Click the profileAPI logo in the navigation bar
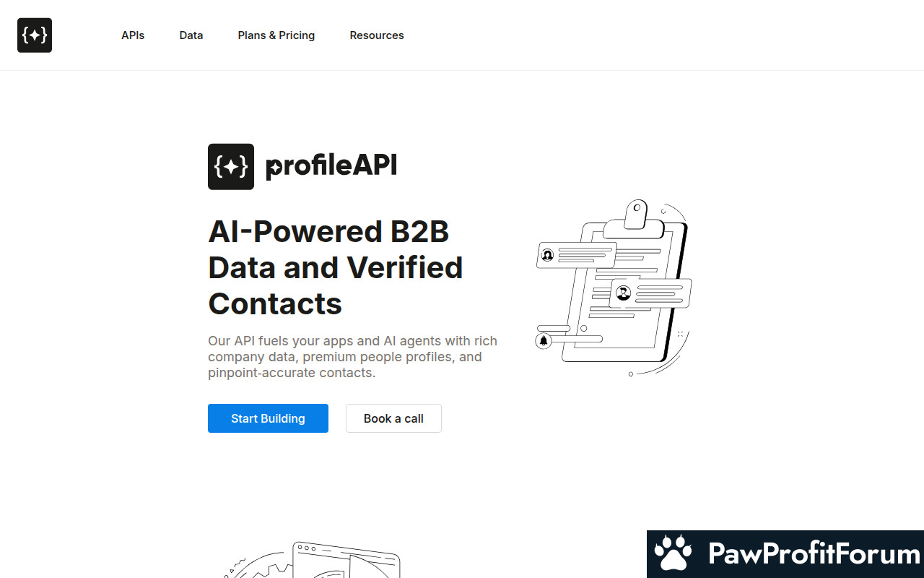This screenshot has height=578, width=924. tap(35, 35)
